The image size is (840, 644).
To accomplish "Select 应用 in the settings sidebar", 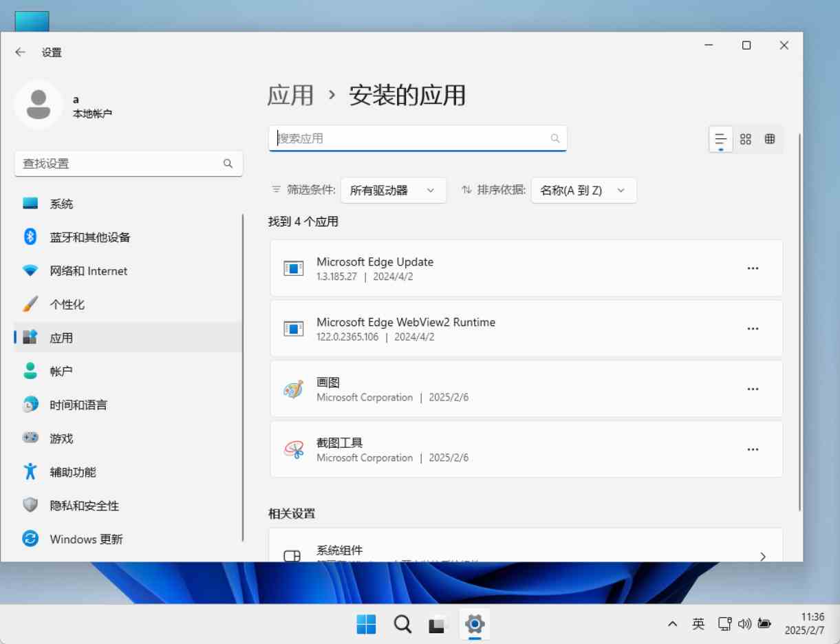I will [128, 338].
